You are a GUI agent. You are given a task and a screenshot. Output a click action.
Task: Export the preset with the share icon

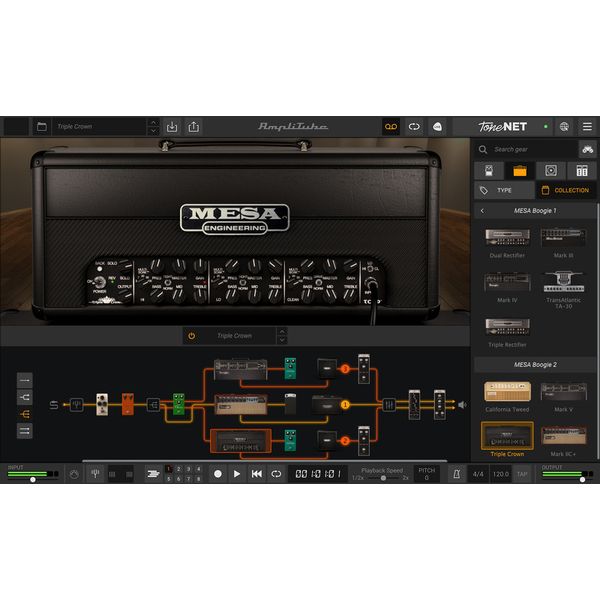coord(194,127)
